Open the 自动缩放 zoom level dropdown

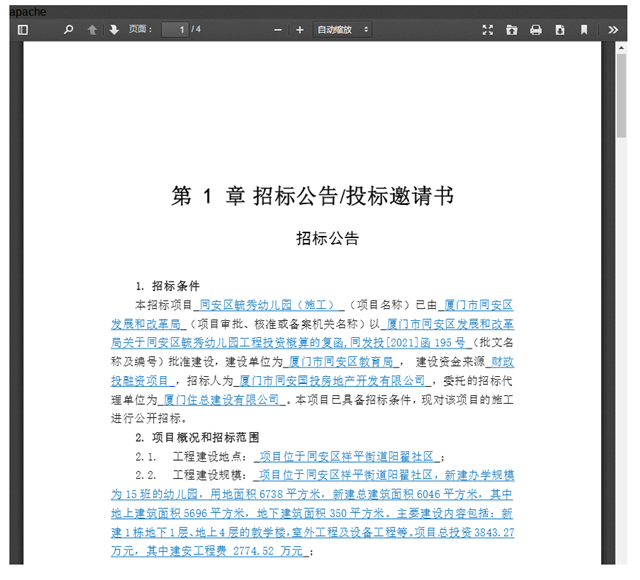343,30
